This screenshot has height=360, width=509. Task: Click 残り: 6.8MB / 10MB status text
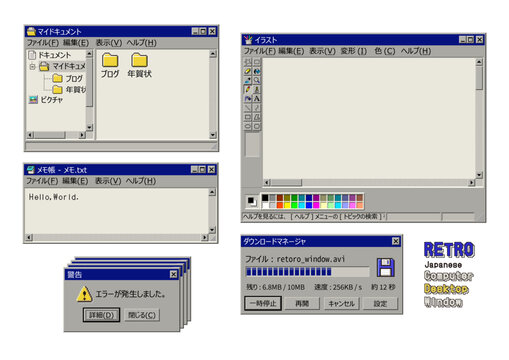pos(275,287)
